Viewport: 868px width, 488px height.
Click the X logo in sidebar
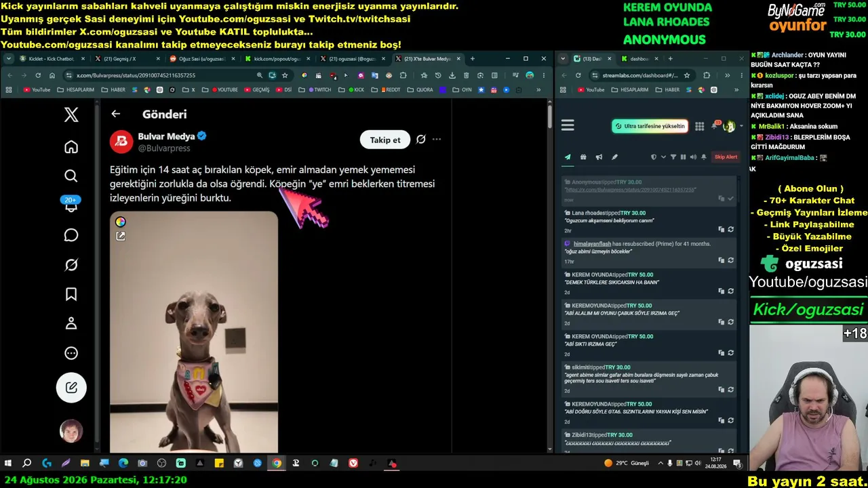pos(71,115)
